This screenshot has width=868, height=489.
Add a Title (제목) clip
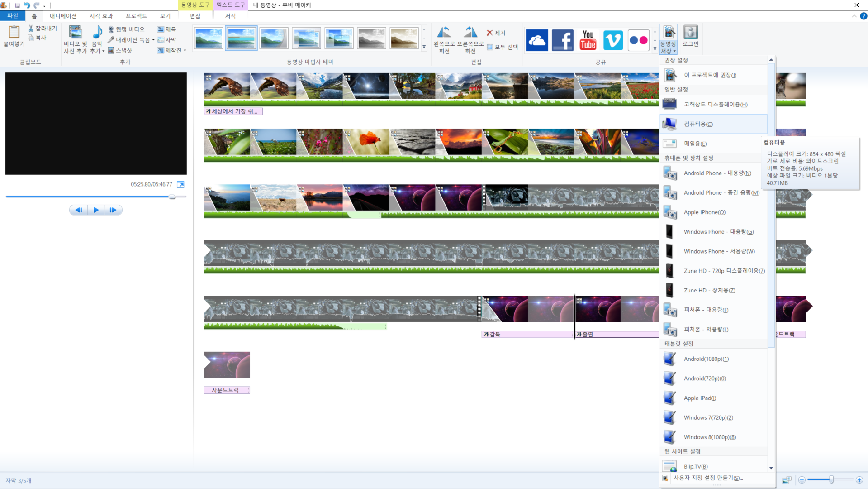166,29
